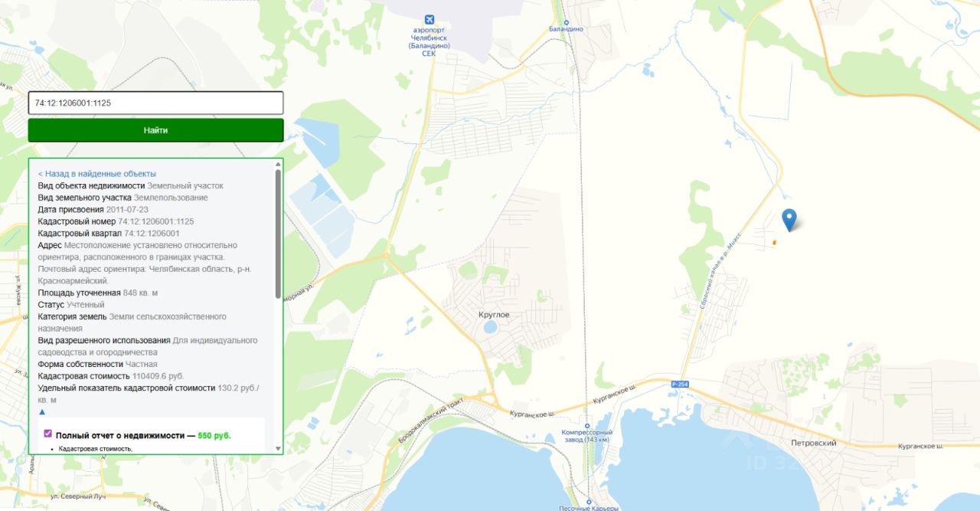Click the Удельный показатель кадастровой стоимости row
980x511 pixels.
(149, 394)
